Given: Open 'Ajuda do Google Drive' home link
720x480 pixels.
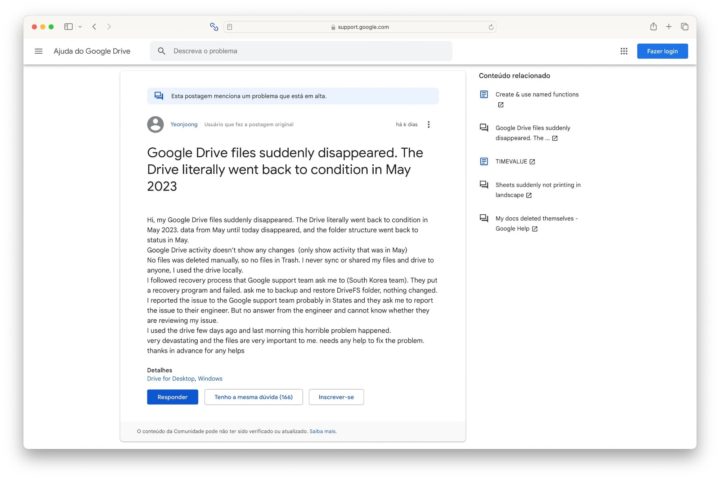Looking at the screenshot, I should (92, 51).
